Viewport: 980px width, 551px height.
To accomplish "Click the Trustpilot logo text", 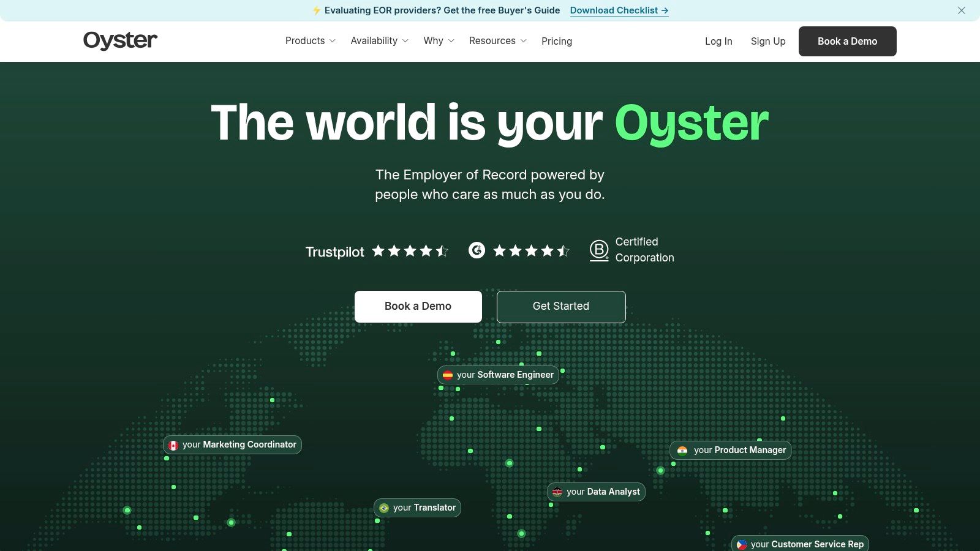I will [x=334, y=252].
